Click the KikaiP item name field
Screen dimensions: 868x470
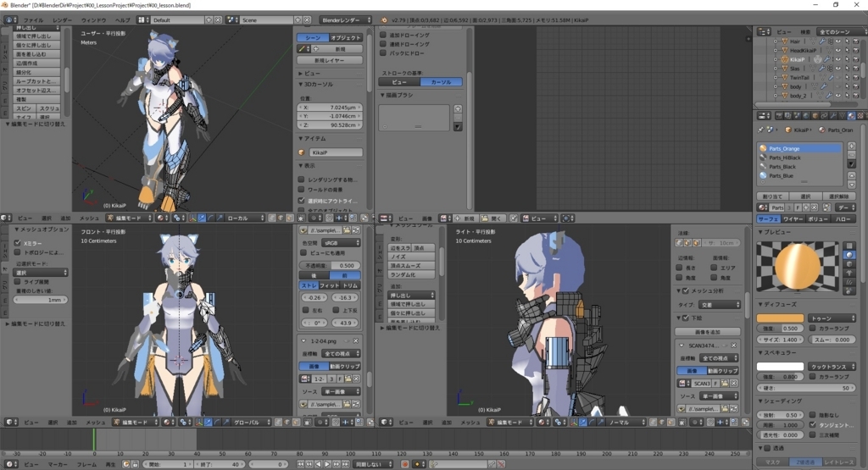(336, 152)
